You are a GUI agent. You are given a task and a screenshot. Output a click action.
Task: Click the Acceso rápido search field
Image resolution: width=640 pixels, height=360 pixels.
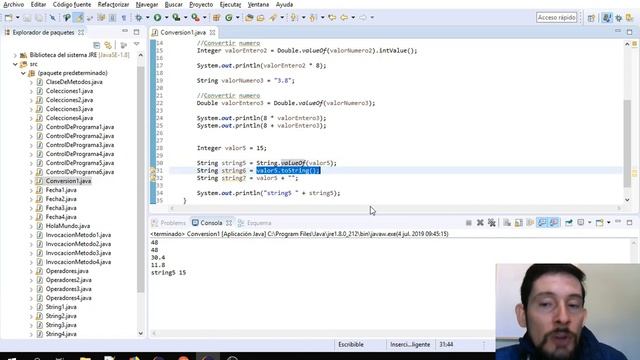pos(556,18)
